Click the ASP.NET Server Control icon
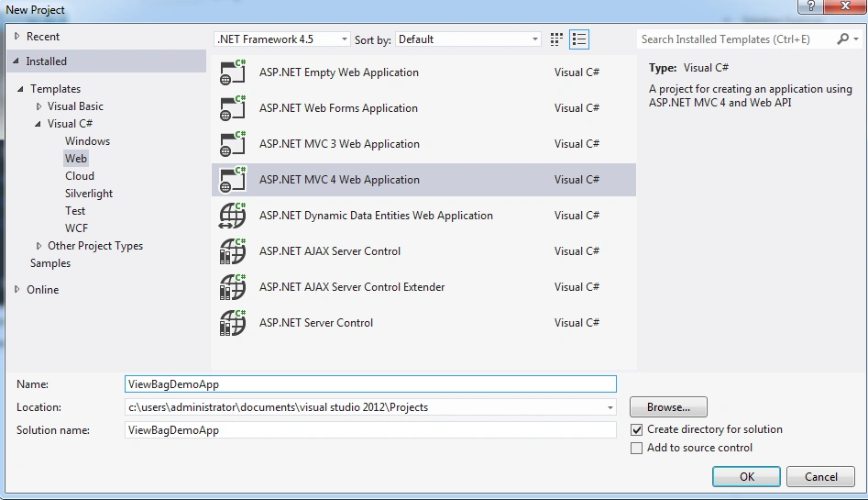The height and width of the screenshot is (500, 868). click(x=233, y=323)
